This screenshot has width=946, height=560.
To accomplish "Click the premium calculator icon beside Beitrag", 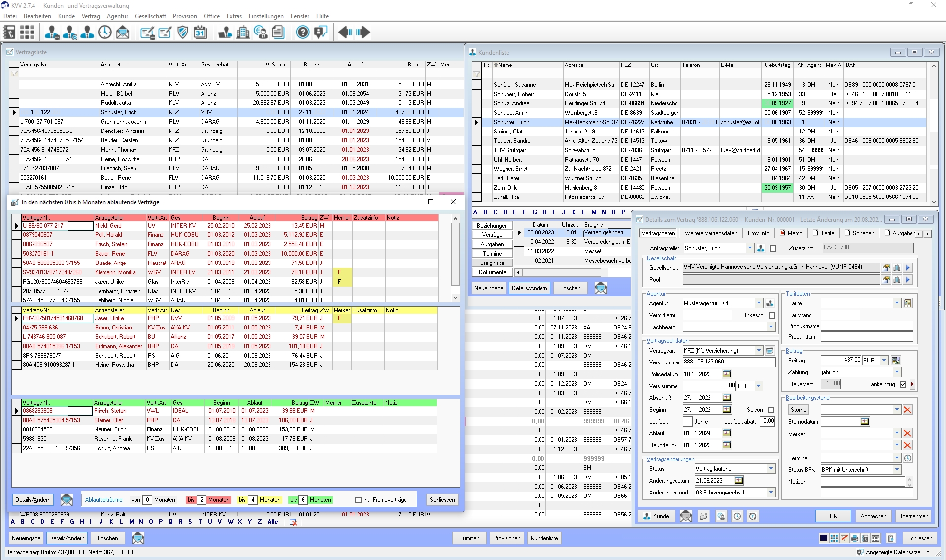I will (x=895, y=361).
